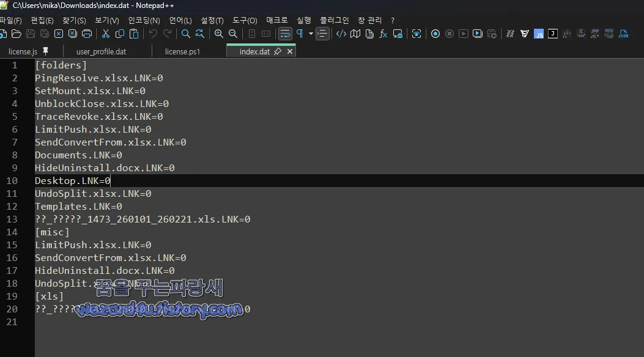Click the JSON viewer plugin icon

623,34
